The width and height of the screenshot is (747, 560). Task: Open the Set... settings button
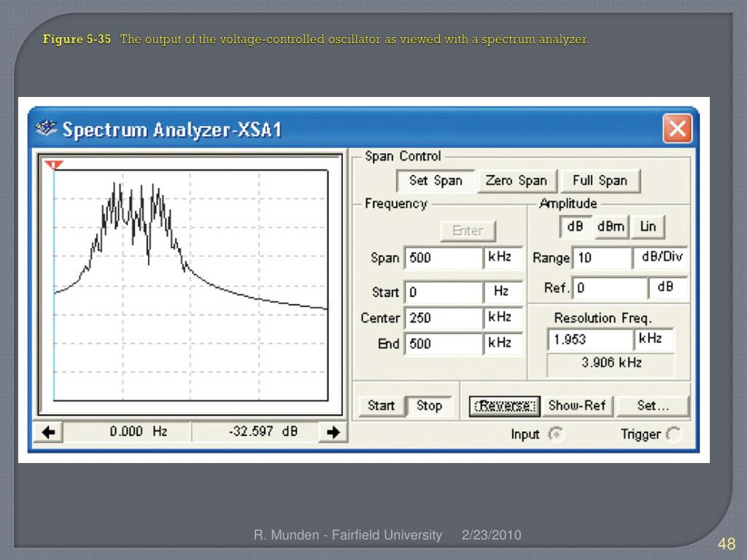[x=652, y=405]
